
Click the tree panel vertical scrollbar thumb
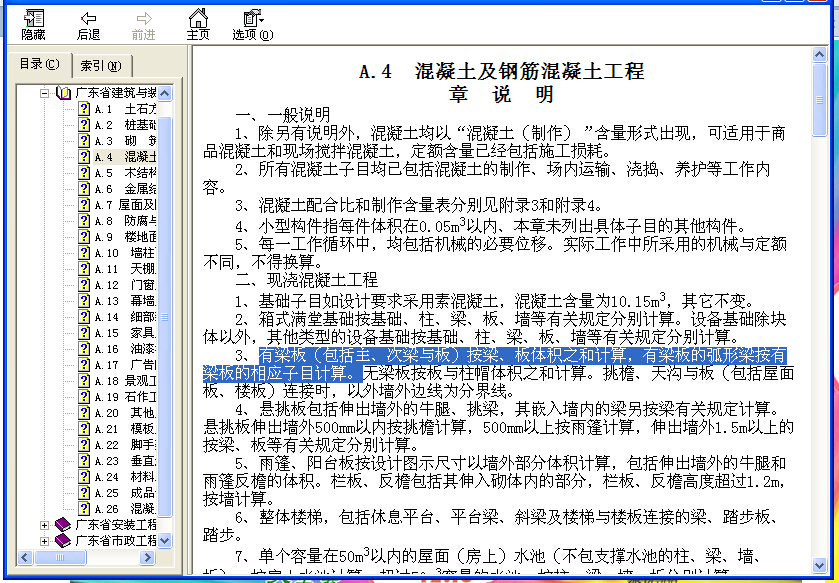pyautogui.click(x=165, y=317)
